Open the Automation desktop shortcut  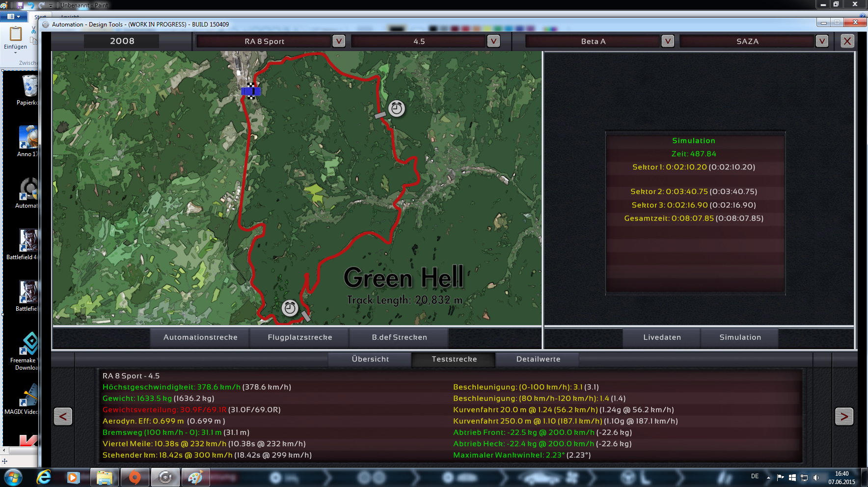pyautogui.click(x=27, y=193)
